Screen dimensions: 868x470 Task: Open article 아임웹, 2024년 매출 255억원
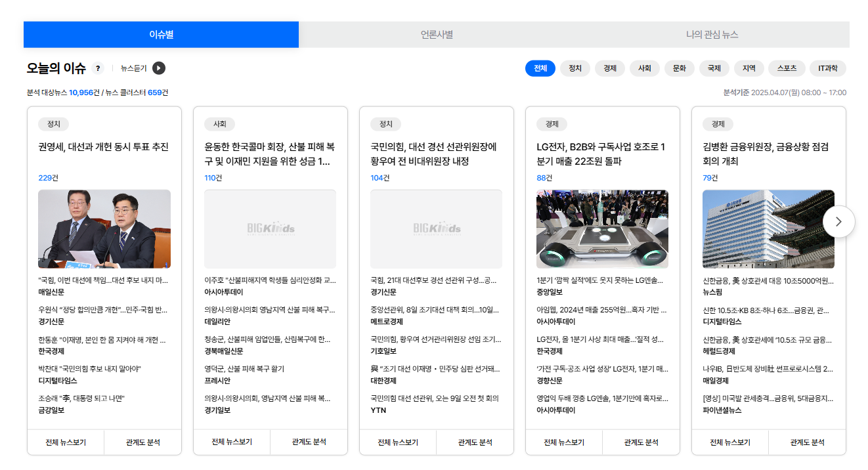coord(601,310)
